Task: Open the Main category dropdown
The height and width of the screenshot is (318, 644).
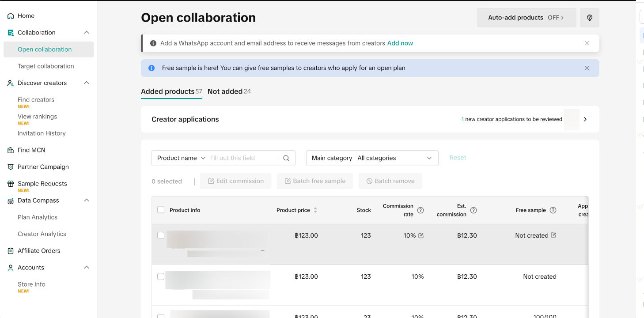Action: click(372, 158)
